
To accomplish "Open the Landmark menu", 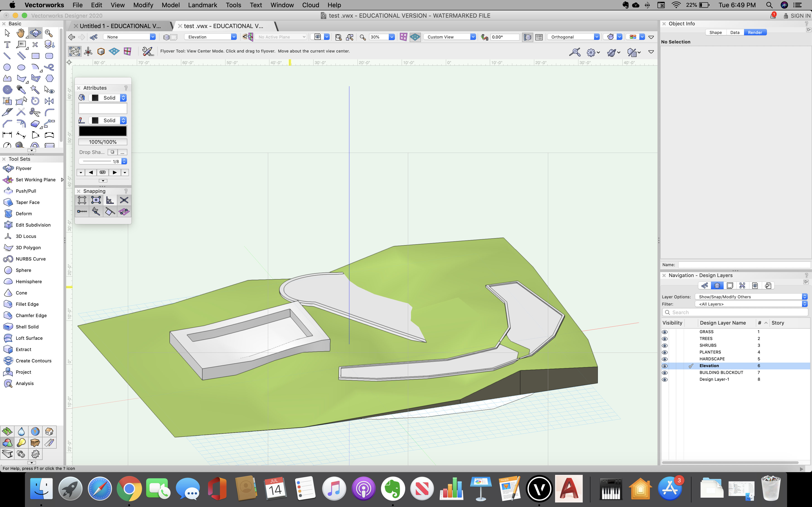I will coord(203,5).
